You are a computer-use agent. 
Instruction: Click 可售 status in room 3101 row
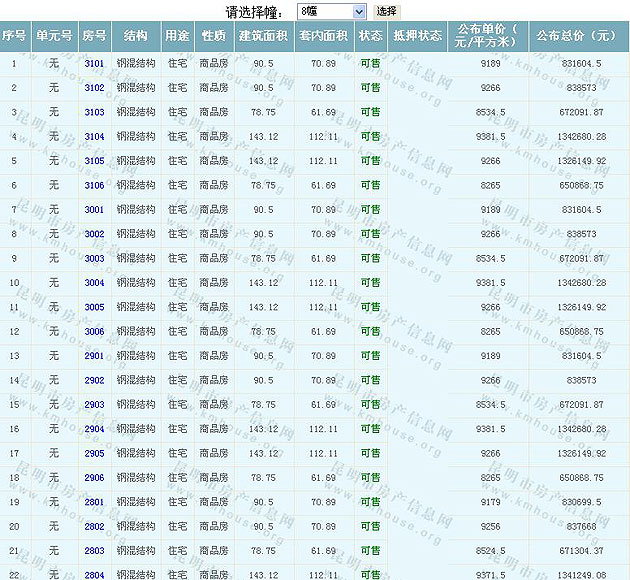pos(370,64)
